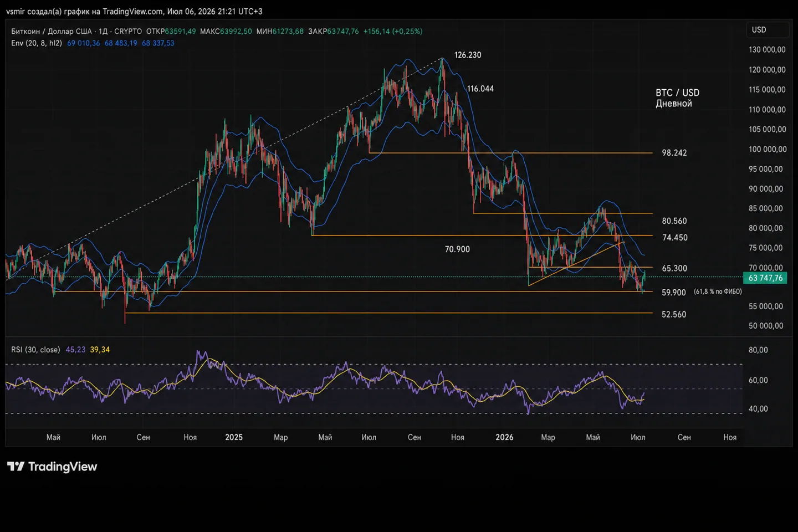798x532 pixels.
Task: Click the 116.044 price annotation
Action: pos(480,89)
